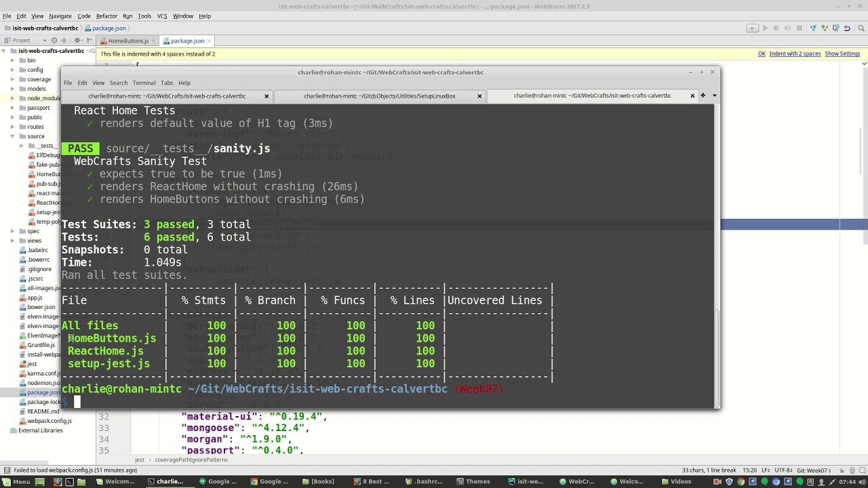868x488 pixels.
Task: Click the Collapse All icon in Project panel
Action: point(64,41)
